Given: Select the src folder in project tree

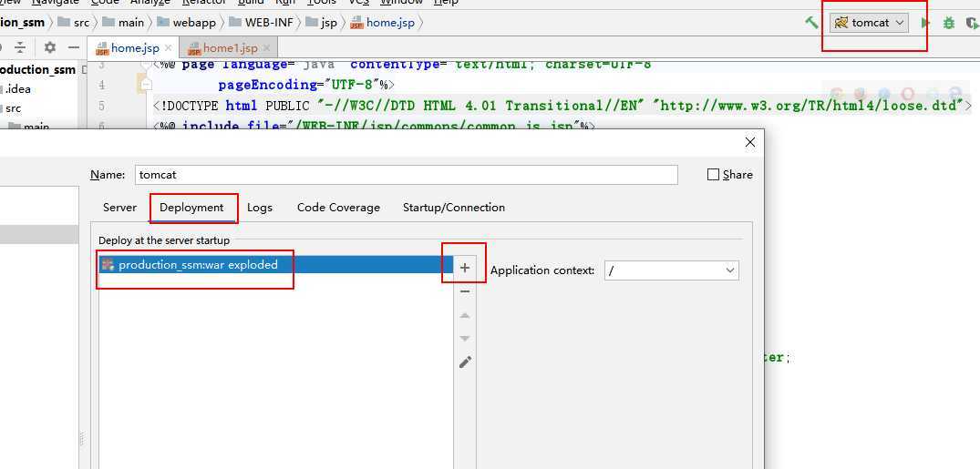Looking at the screenshot, I should coord(13,108).
